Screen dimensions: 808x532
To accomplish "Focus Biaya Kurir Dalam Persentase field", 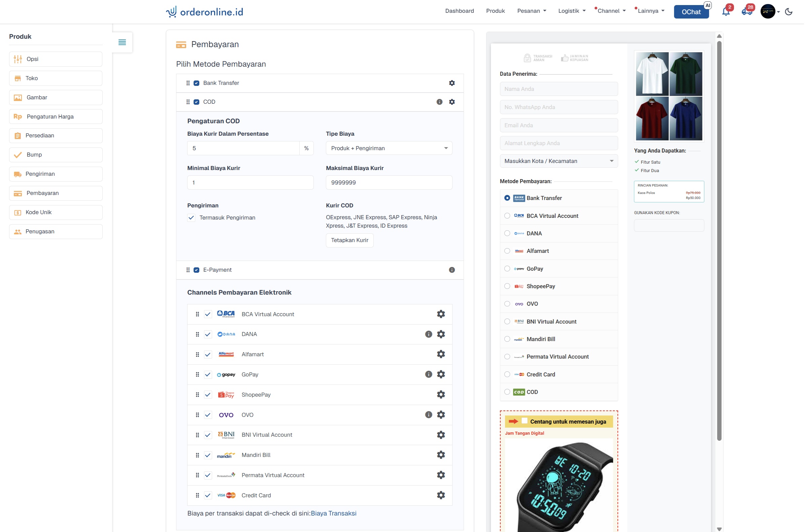I will [244, 149].
